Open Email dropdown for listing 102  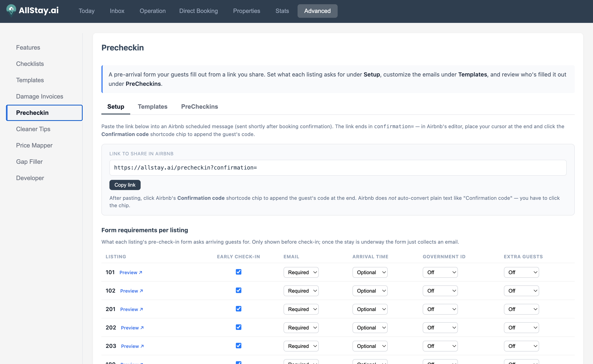click(301, 291)
